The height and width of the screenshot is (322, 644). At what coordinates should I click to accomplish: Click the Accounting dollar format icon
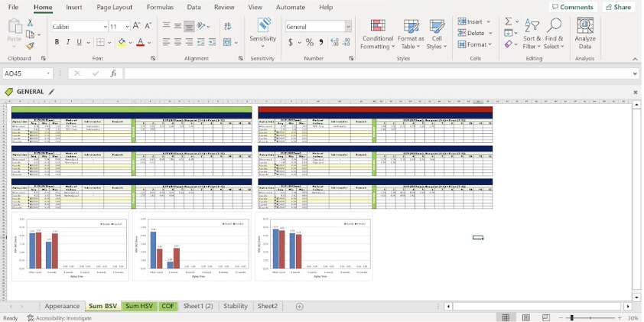point(291,42)
